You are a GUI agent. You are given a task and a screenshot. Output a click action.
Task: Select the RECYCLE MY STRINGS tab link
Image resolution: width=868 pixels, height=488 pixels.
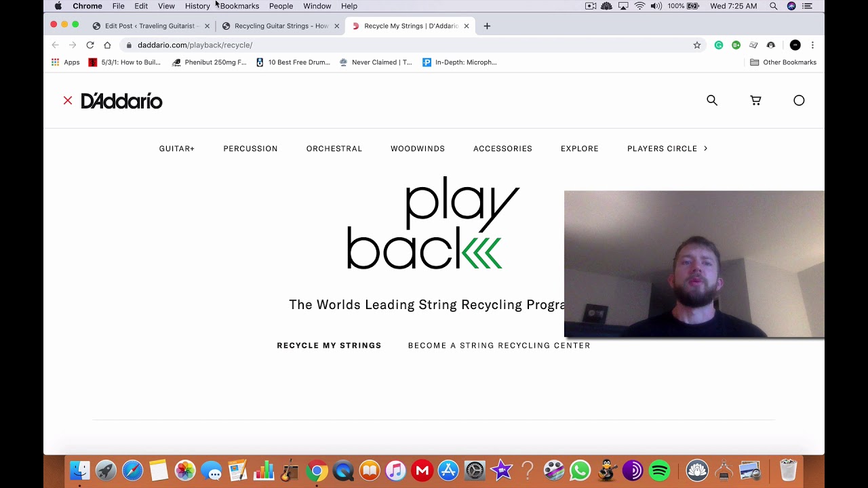329,346
